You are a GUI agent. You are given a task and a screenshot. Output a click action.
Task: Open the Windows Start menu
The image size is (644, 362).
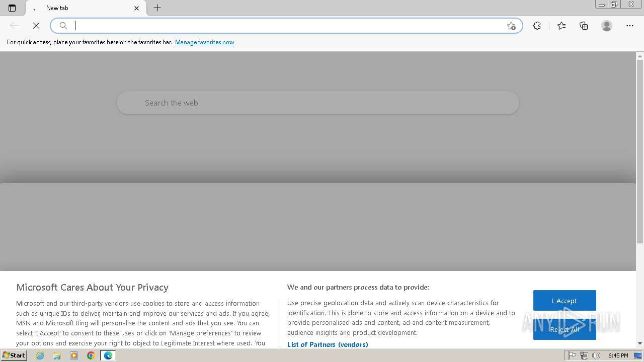[14, 355]
